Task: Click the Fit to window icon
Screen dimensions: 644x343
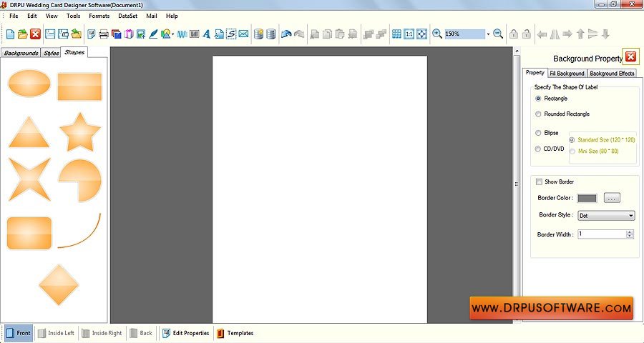Action: coord(421,34)
